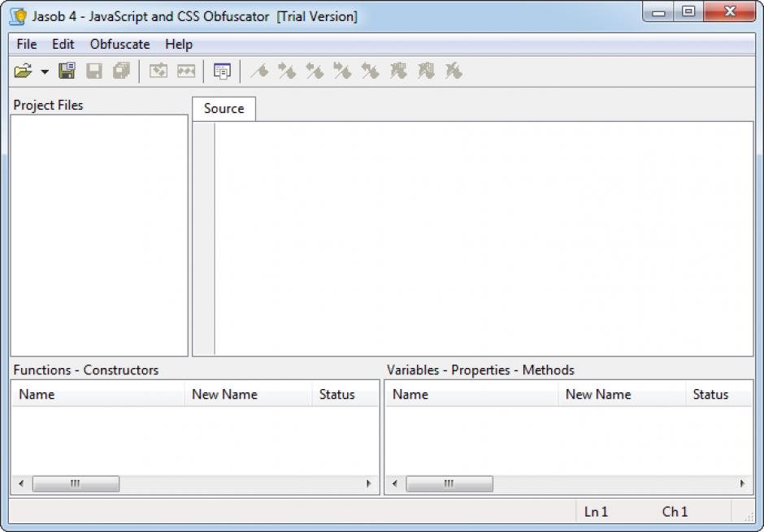Image resolution: width=764 pixels, height=532 pixels.
Task: Click the "Variables - Properties - Methods" panel label
Action: (x=480, y=370)
